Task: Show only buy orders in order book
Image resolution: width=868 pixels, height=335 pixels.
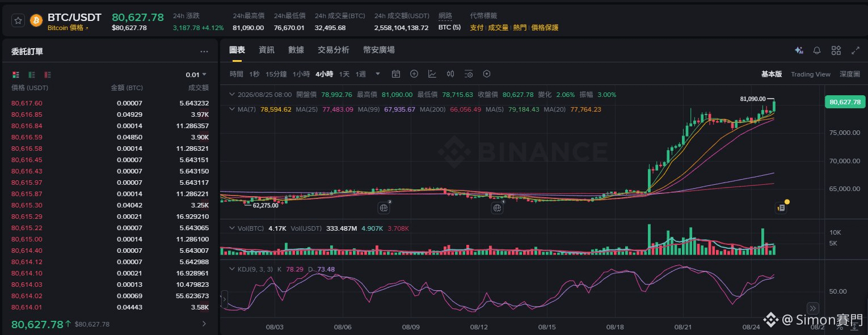Action: click(x=32, y=74)
